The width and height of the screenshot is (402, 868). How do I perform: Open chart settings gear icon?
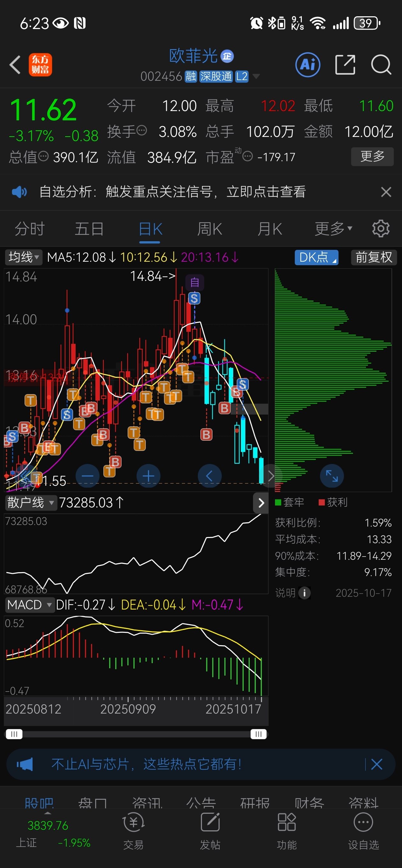pos(381,228)
